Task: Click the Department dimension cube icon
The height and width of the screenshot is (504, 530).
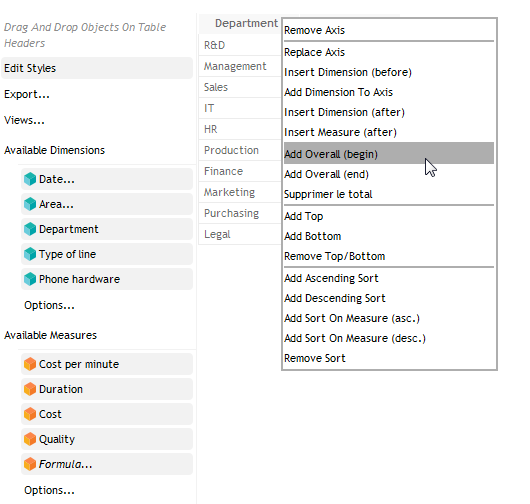Action: coord(30,229)
